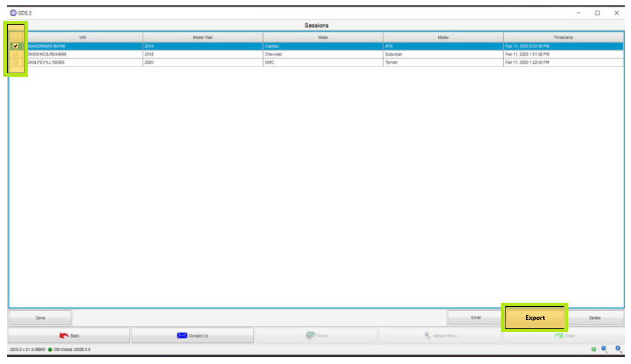Check the Chevrolet Suburban session checkbox
Screen dimensions: 631x364
click(x=16, y=54)
